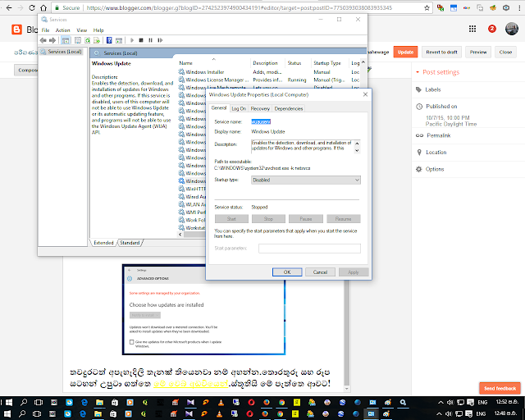This screenshot has width=525, height=420.
Task: Click the browser Home icon
Action: tap(43, 7)
